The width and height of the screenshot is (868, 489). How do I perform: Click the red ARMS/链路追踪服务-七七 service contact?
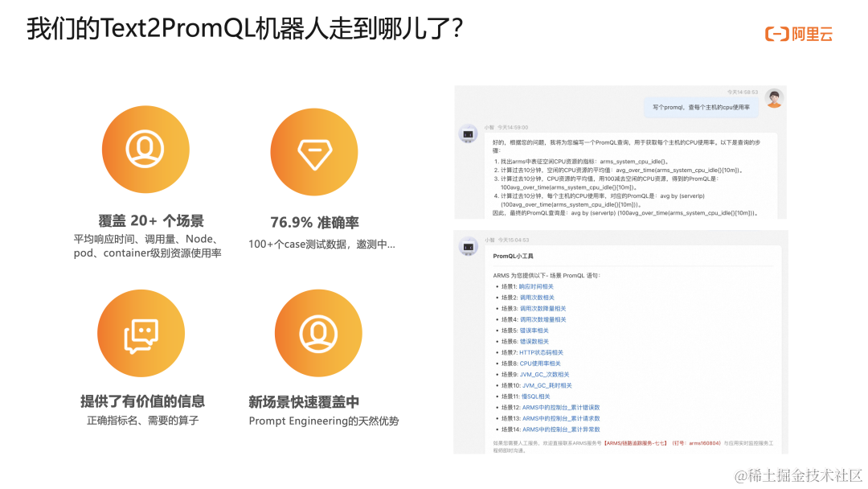point(636,443)
